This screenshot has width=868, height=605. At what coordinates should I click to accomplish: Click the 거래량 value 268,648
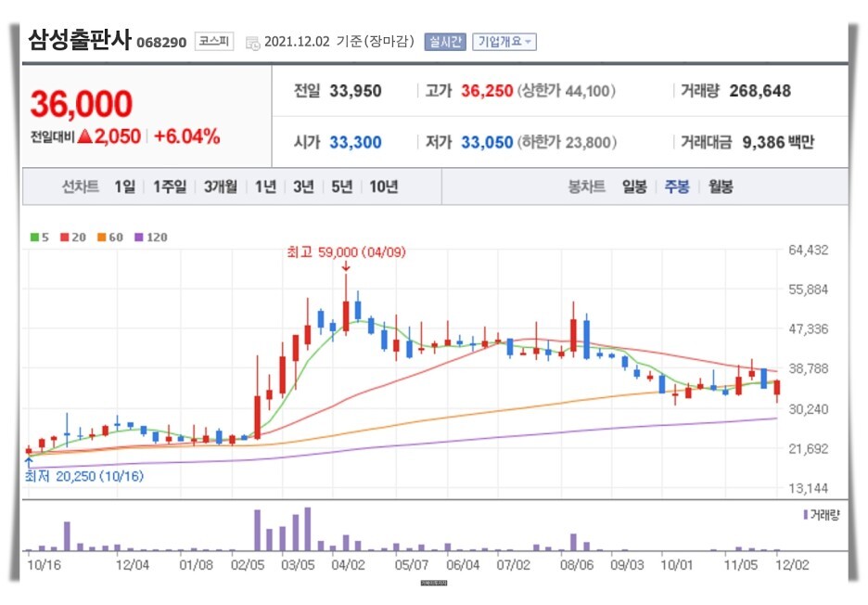760,91
